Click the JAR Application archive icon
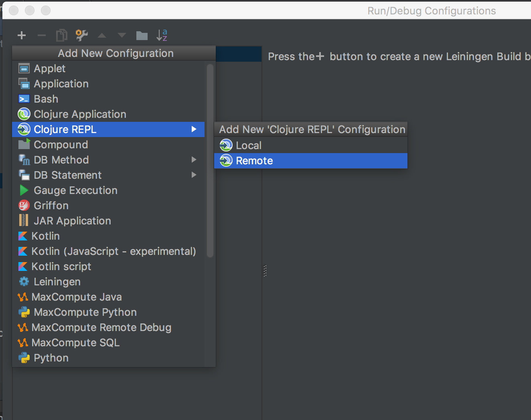The image size is (531, 420). [x=24, y=220]
